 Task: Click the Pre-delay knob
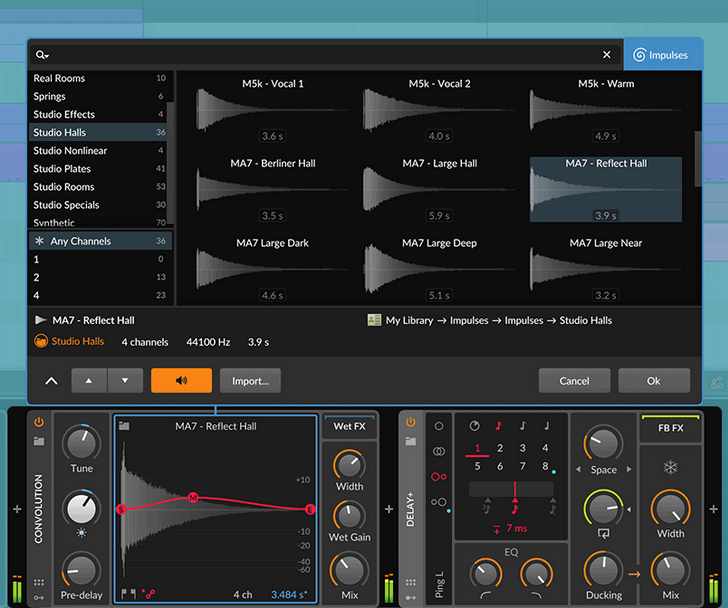[x=81, y=570]
